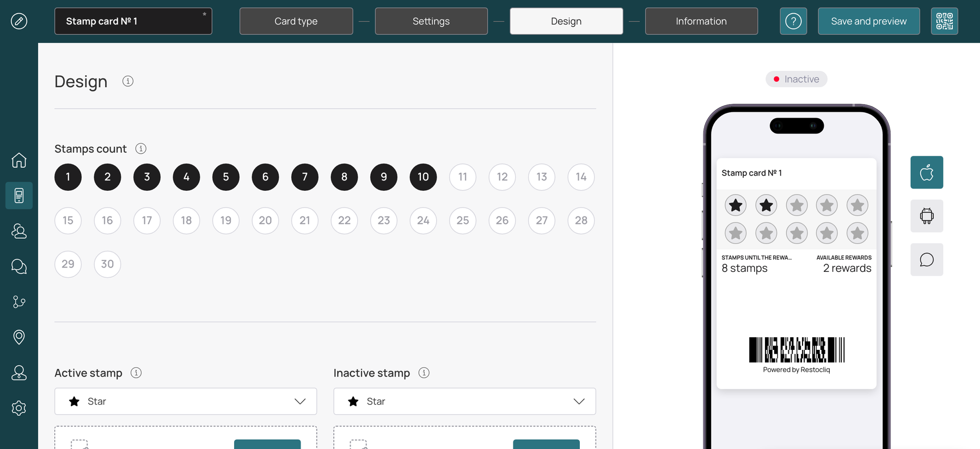Set stamps count to 5
The image size is (980, 449).
[226, 177]
